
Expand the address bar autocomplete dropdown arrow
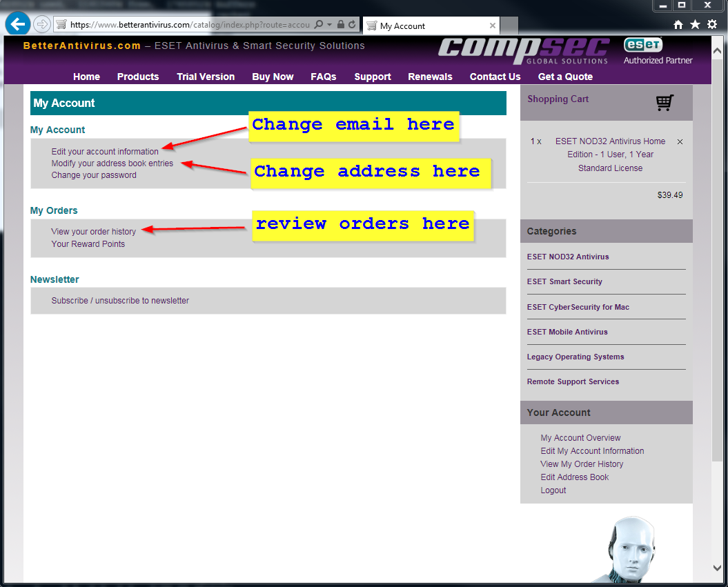tap(329, 25)
